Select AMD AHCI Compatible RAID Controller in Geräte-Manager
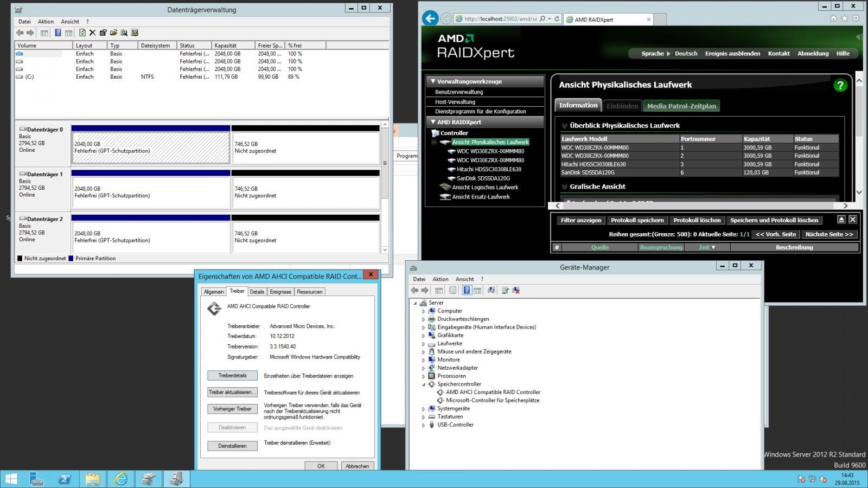Image resolution: width=868 pixels, height=488 pixels. [493, 392]
